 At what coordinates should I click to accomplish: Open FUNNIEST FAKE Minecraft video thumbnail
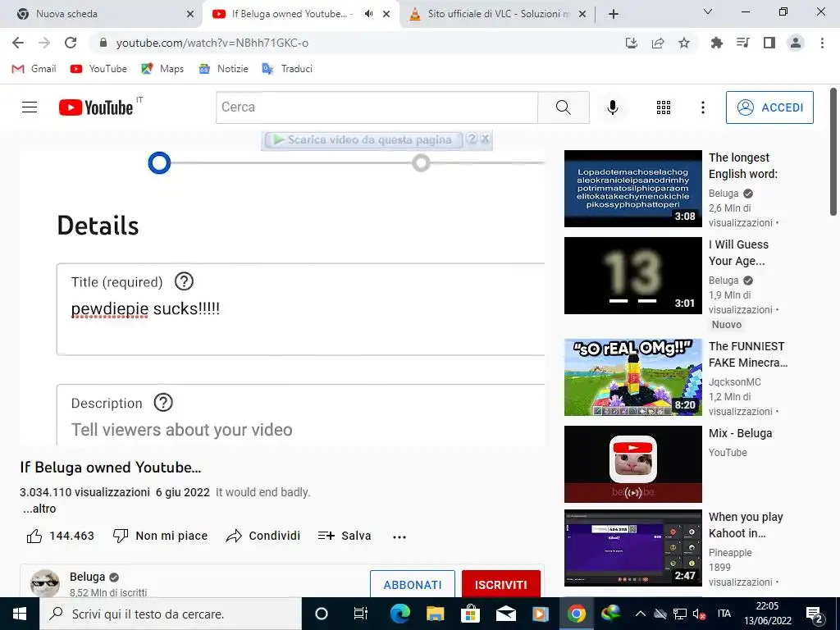click(x=632, y=377)
